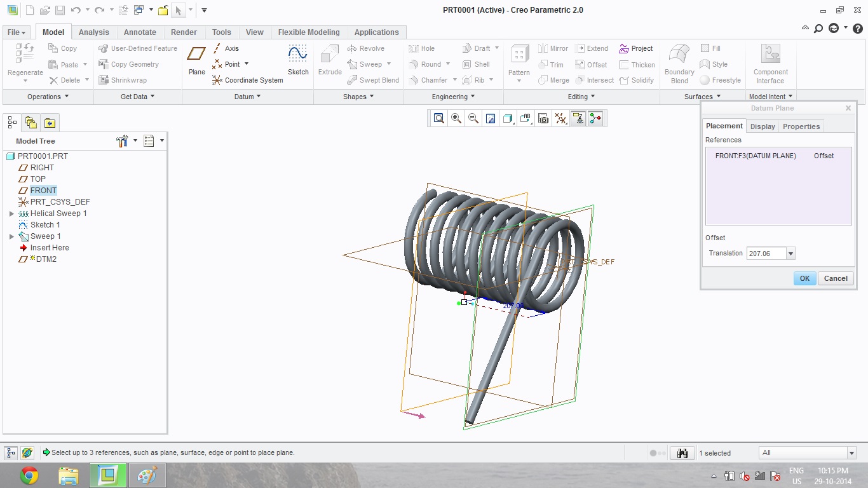Open the Properties tab in Datum Plane dialog
Image resolution: width=868 pixels, height=488 pixels.
coord(801,126)
